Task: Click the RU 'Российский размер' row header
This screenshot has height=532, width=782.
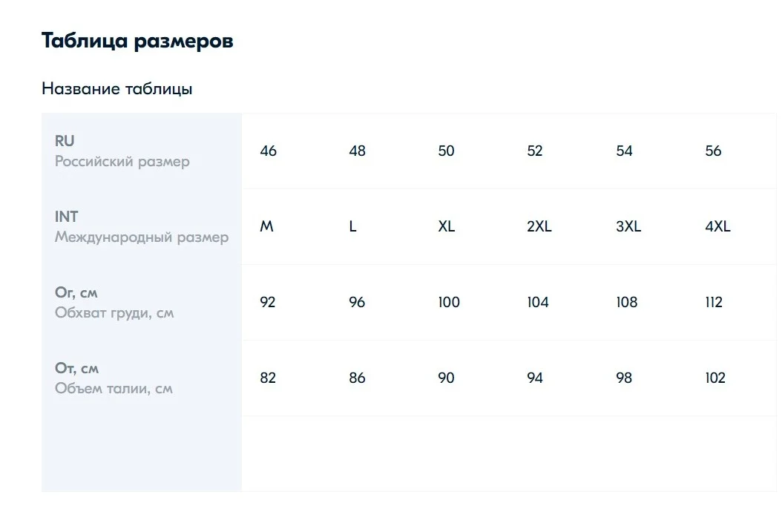Action: click(x=142, y=151)
